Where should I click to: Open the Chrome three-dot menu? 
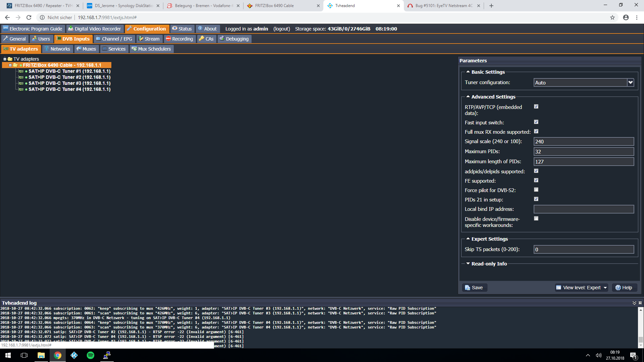pos(637,17)
